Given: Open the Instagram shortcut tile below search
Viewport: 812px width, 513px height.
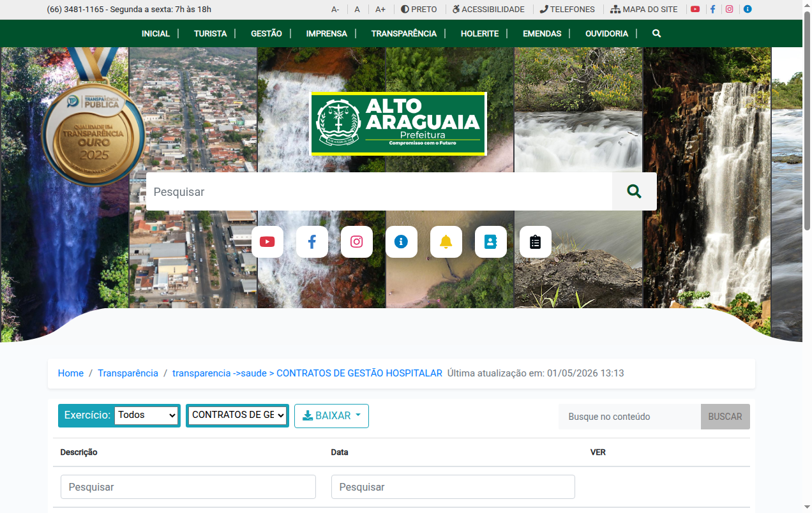Looking at the screenshot, I should click(357, 242).
